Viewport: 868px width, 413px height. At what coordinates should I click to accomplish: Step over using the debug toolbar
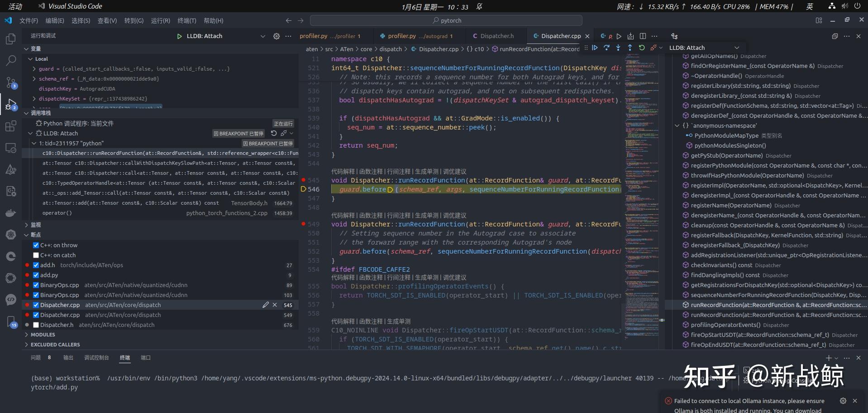click(x=606, y=48)
